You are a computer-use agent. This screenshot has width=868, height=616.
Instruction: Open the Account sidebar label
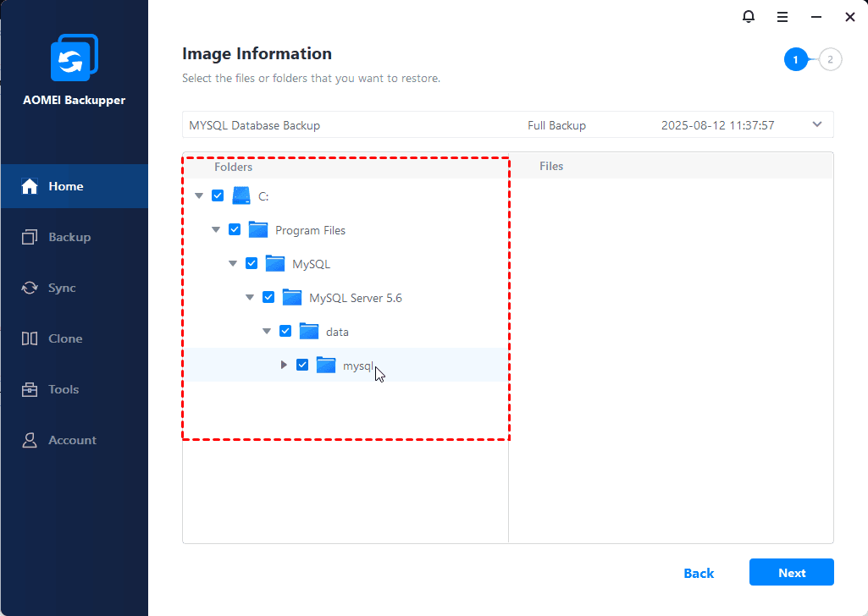click(73, 440)
